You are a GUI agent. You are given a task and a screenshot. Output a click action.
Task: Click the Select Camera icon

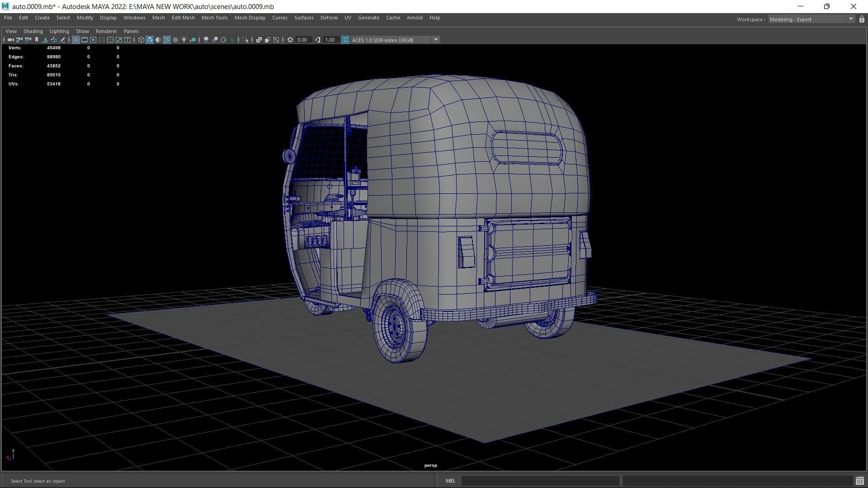(x=10, y=40)
